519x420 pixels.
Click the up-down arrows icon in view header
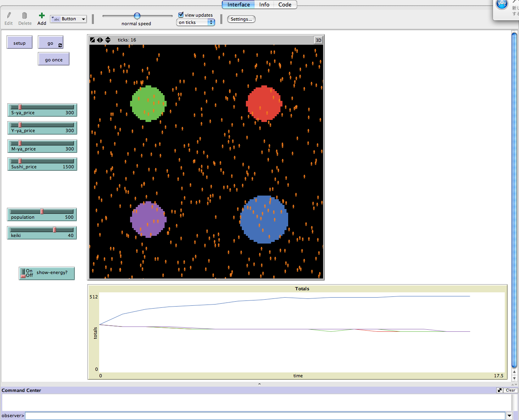tap(108, 40)
